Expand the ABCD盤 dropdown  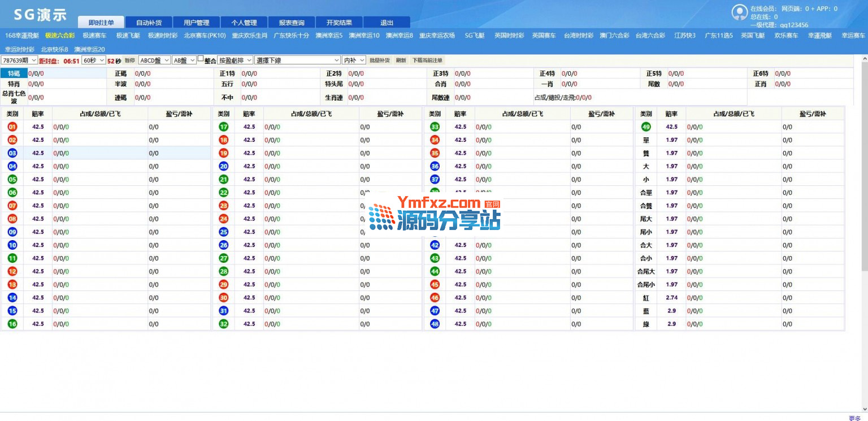pos(154,60)
